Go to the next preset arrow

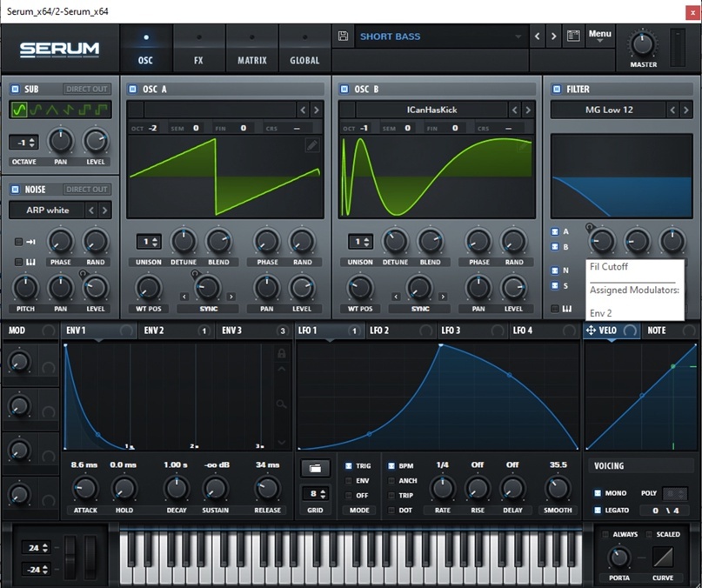pyautogui.click(x=554, y=37)
